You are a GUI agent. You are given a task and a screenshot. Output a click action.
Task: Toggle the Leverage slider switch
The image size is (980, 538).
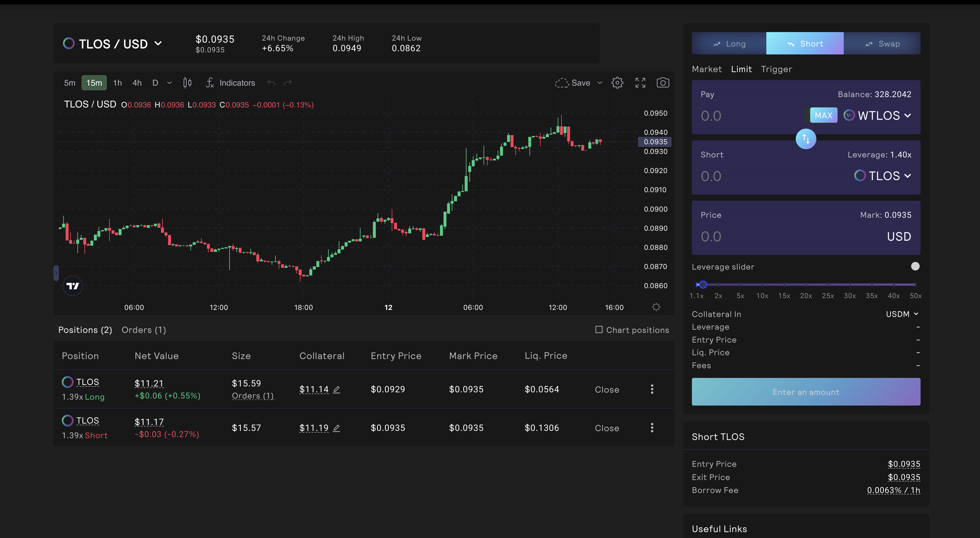point(915,266)
